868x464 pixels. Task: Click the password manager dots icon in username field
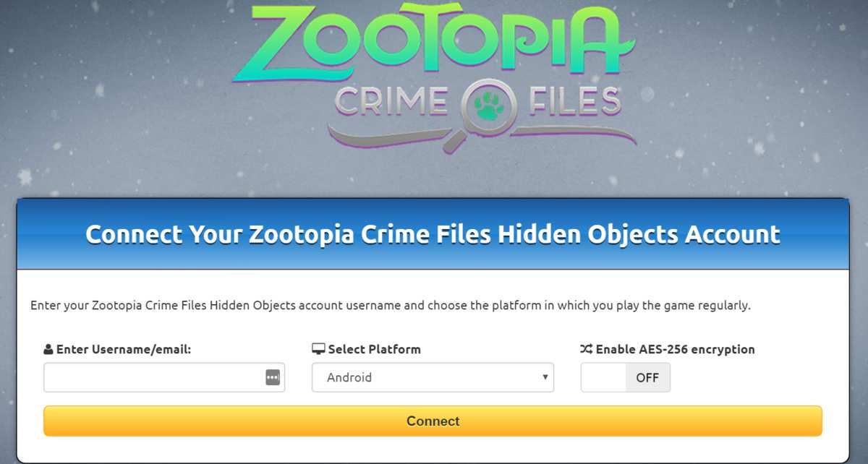pos(273,377)
